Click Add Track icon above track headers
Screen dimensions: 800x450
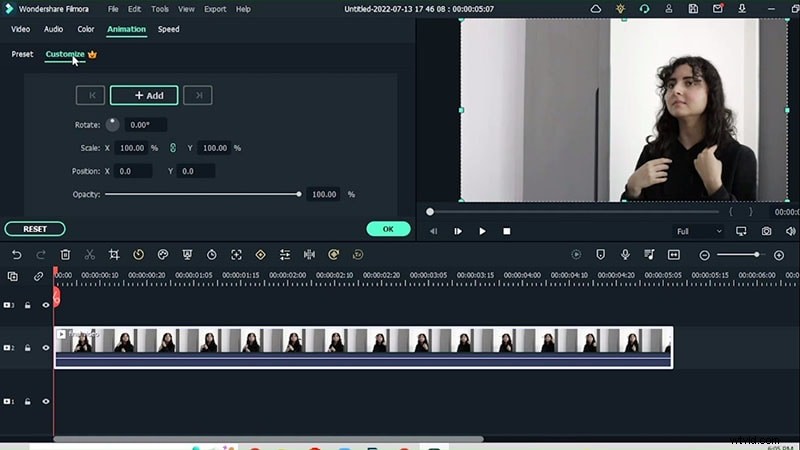[x=13, y=277]
